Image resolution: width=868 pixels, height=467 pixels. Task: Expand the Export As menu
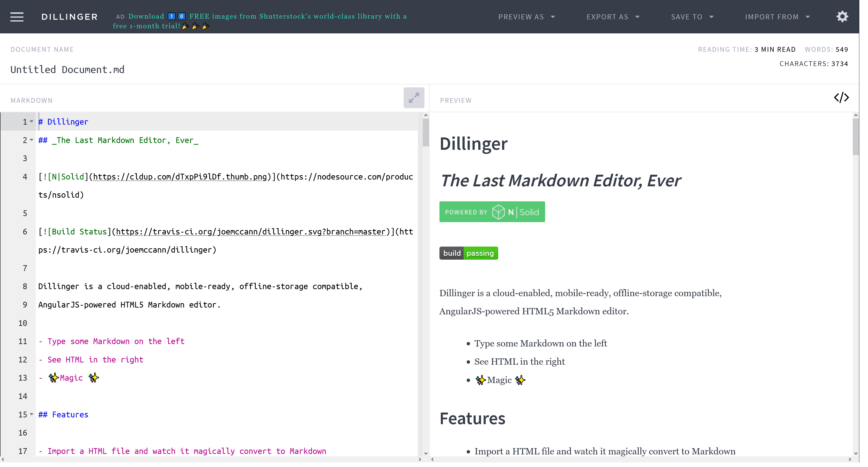(x=613, y=17)
